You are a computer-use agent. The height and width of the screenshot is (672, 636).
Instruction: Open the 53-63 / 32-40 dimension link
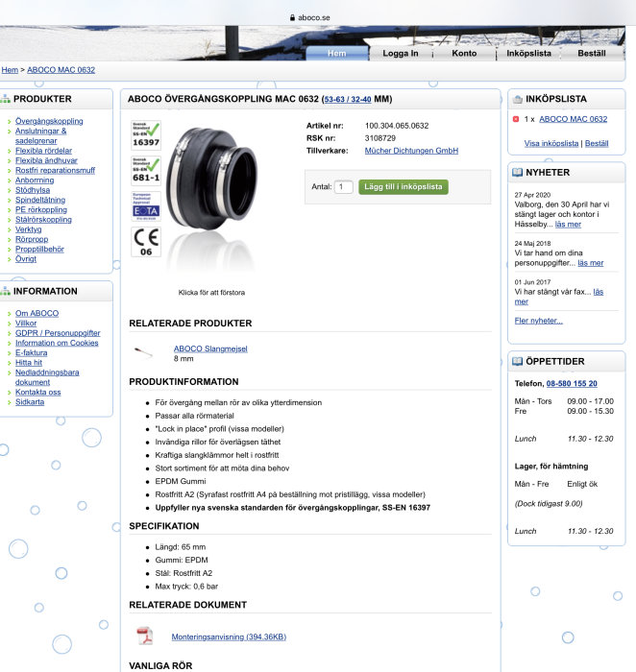(348, 100)
